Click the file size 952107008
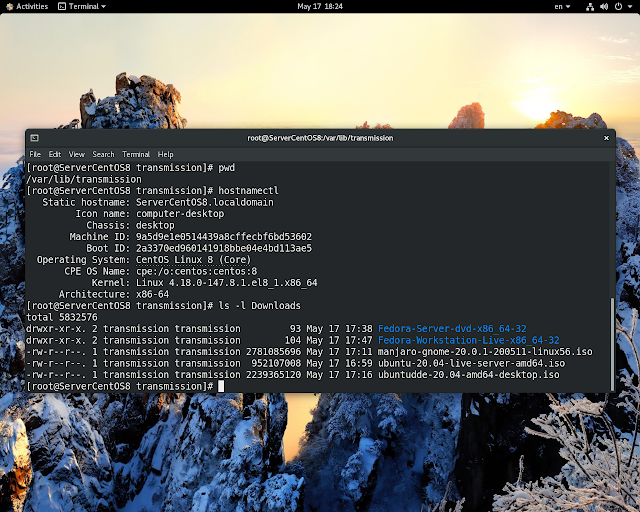The image size is (640, 512). point(276,363)
